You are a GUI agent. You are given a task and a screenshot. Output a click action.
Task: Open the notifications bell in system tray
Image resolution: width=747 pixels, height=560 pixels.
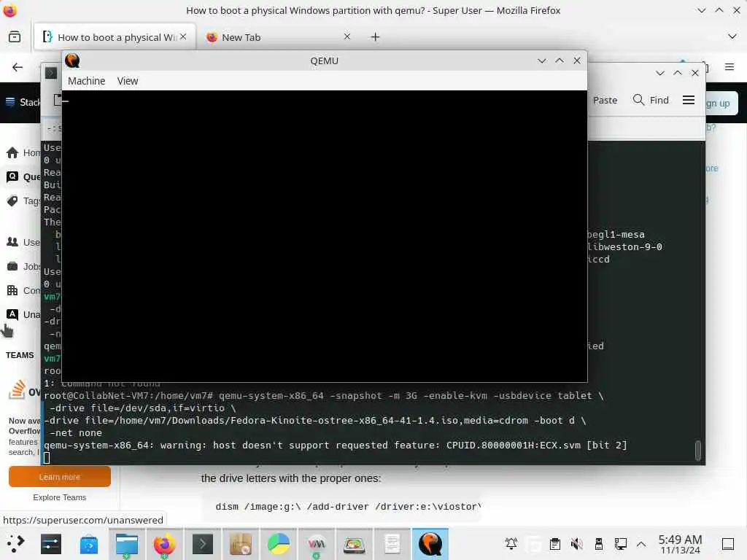(511, 544)
